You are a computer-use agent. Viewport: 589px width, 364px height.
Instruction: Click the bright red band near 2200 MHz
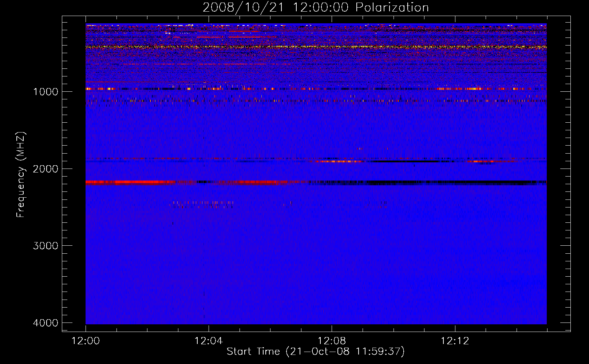131,182
